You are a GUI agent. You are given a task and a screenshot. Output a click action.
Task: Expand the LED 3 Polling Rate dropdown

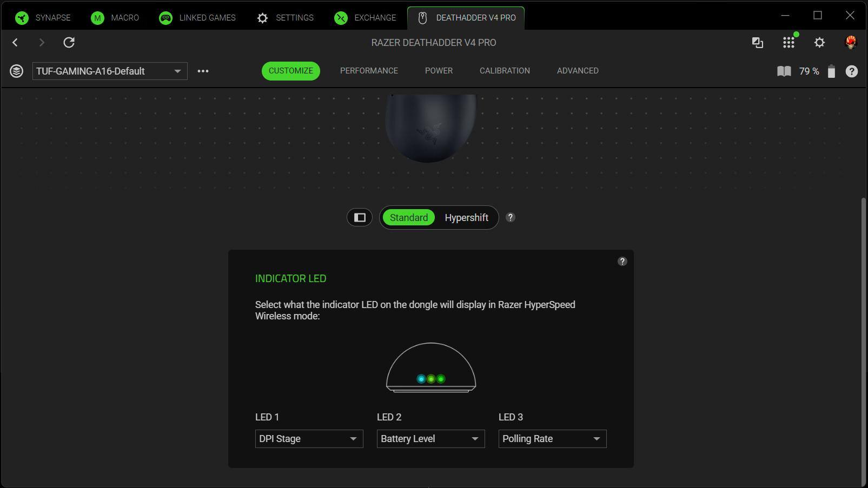click(552, 439)
